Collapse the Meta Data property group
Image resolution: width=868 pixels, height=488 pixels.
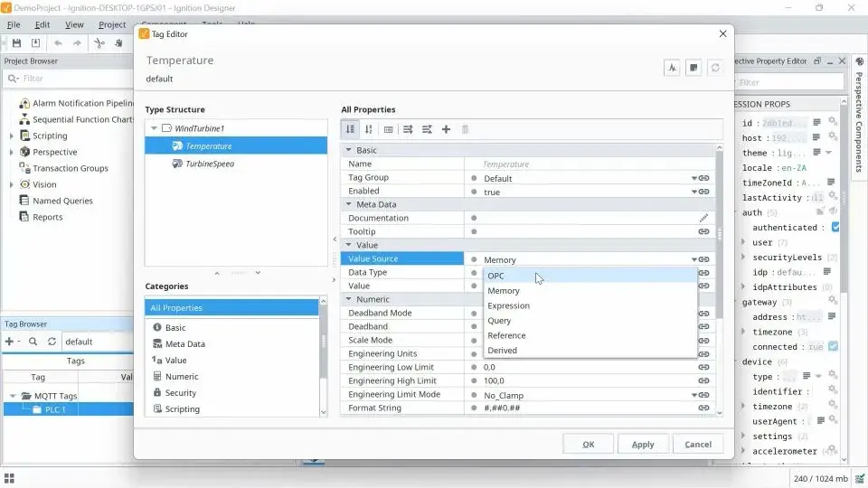[349, 204]
